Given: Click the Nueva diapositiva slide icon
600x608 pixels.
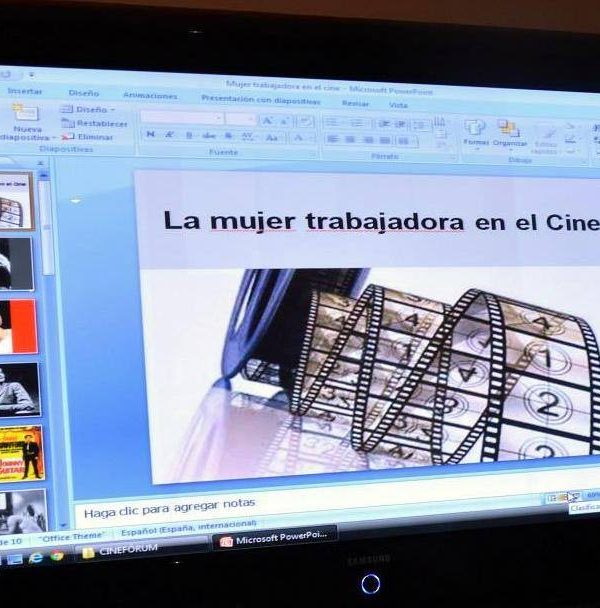Looking at the screenshot, I should 26,113.
